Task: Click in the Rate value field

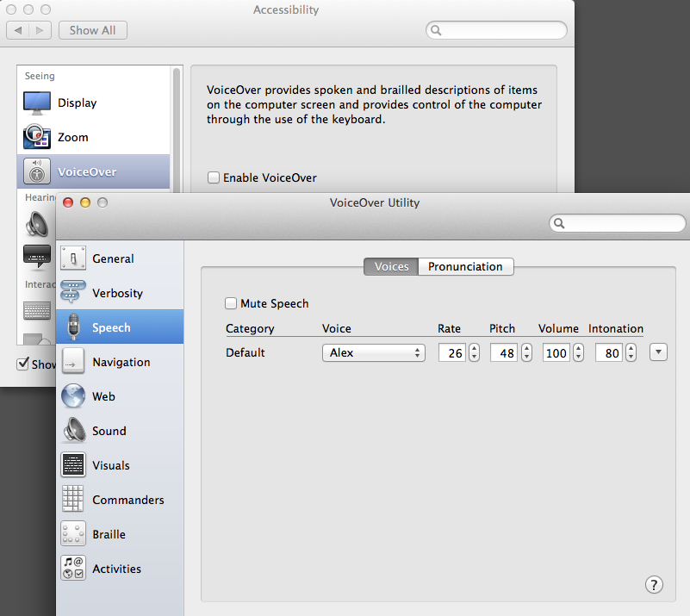Action: coord(452,353)
